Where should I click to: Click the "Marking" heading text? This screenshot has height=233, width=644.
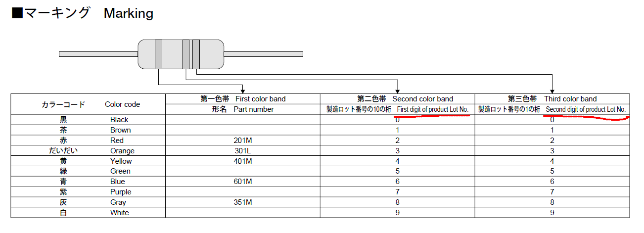(x=129, y=13)
